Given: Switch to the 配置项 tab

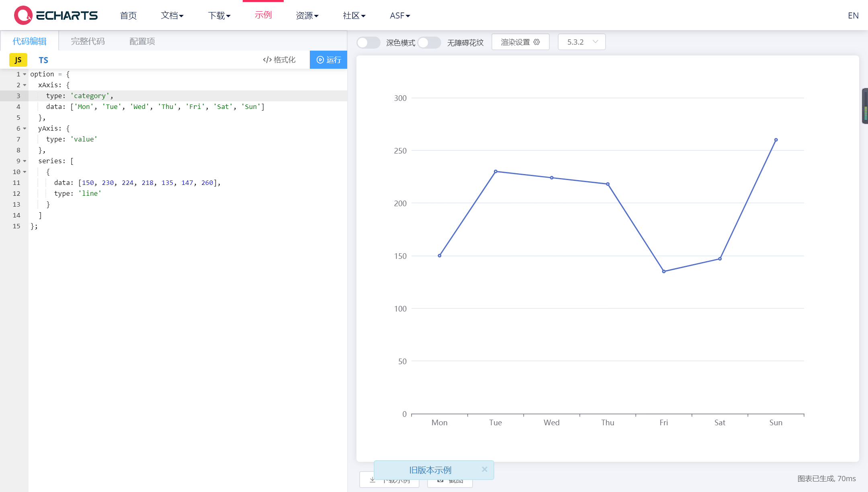Looking at the screenshot, I should pos(142,41).
